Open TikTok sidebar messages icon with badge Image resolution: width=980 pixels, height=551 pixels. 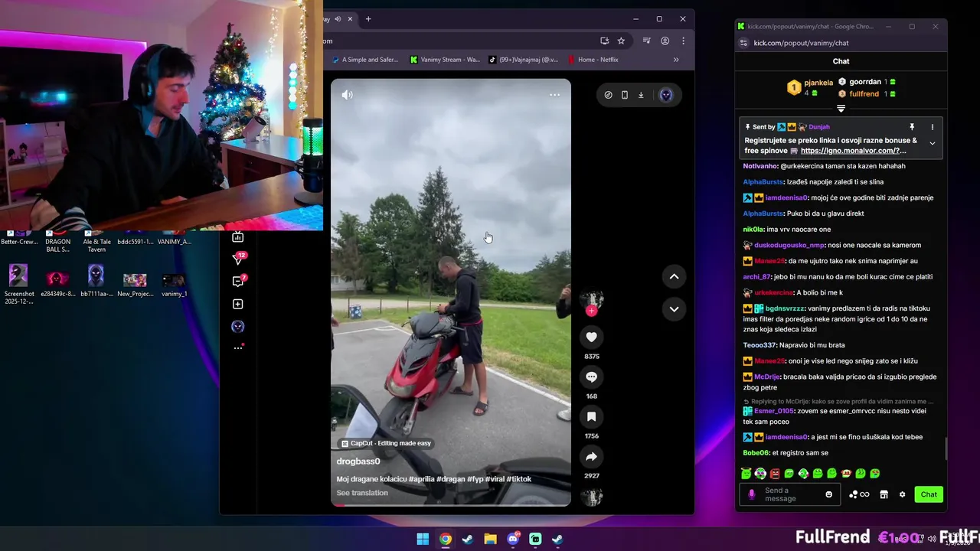point(238,282)
